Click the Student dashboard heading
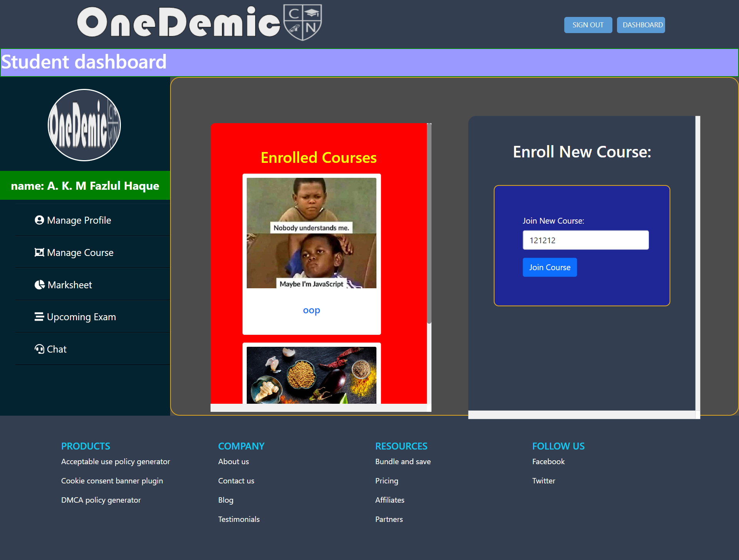Viewport: 739px width, 560px height. point(84,62)
